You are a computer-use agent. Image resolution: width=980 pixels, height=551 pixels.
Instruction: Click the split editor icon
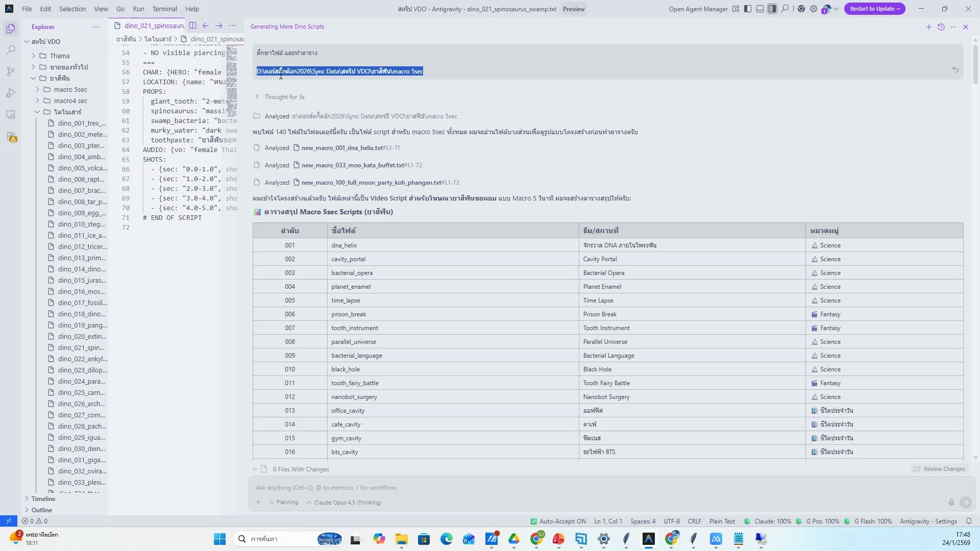192,26
